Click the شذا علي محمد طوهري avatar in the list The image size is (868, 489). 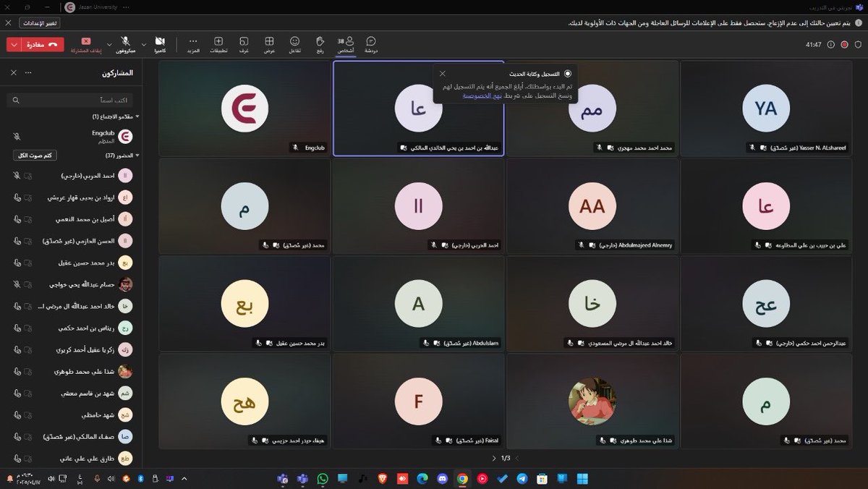point(125,372)
